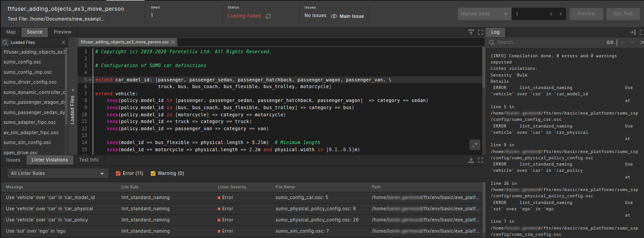This screenshot has height=238, width=644.
Task: Click the collapse-down icon in Linter Violations panel
Action: (x=471, y=160)
